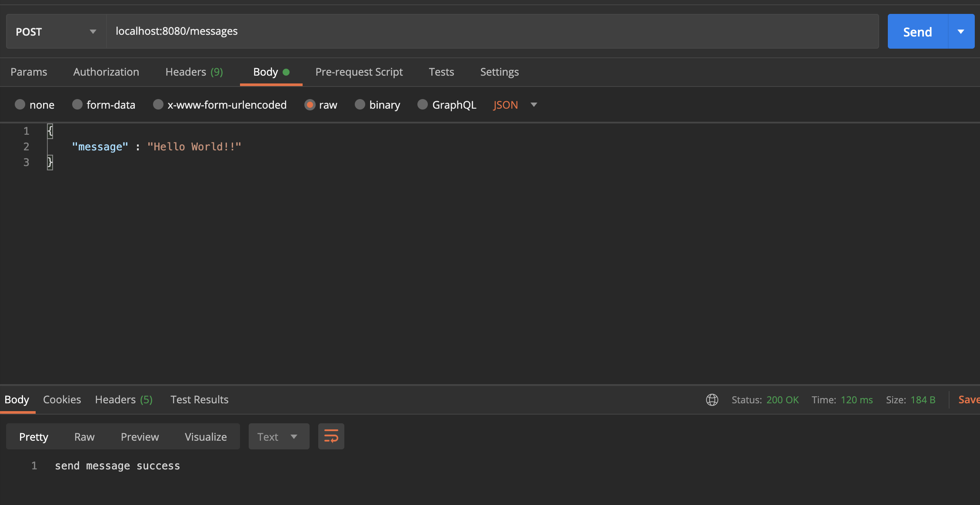The width and height of the screenshot is (980, 505).
Task: Switch response view to Raw
Action: tap(84, 437)
